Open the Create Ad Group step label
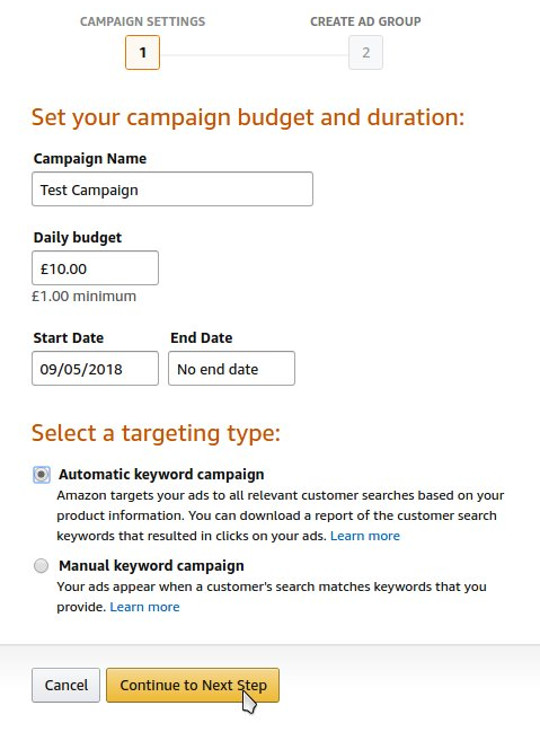The width and height of the screenshot is (540, 732). pos(365,21)
